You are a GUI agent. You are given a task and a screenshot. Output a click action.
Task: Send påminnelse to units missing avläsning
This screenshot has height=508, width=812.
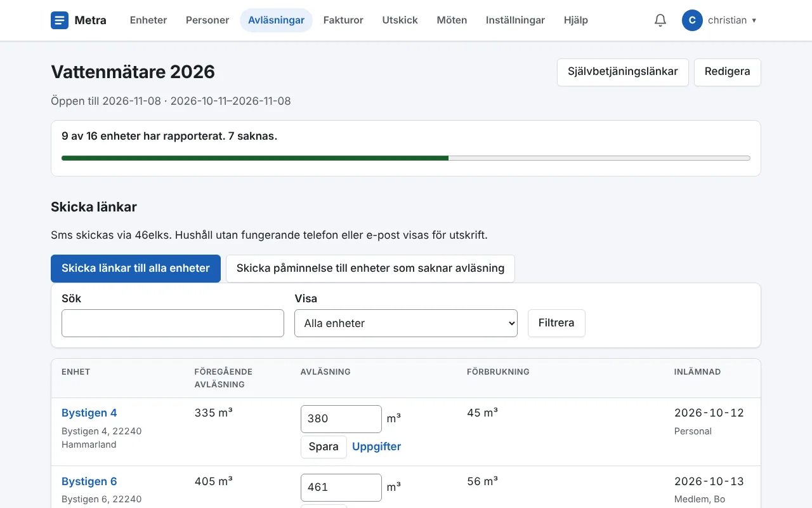coord(370,269)
